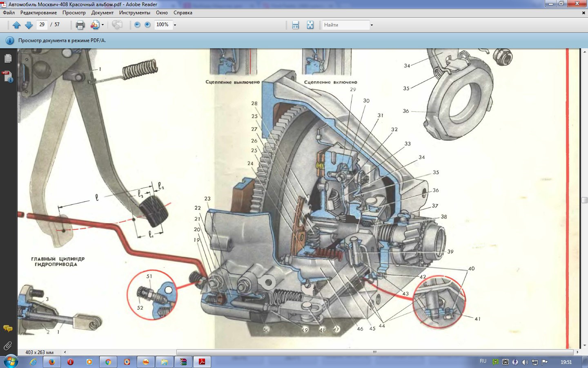The width and height of the screenshot is (588, 368).
Task: Open the Справка menu
Action: click(183, 13)
